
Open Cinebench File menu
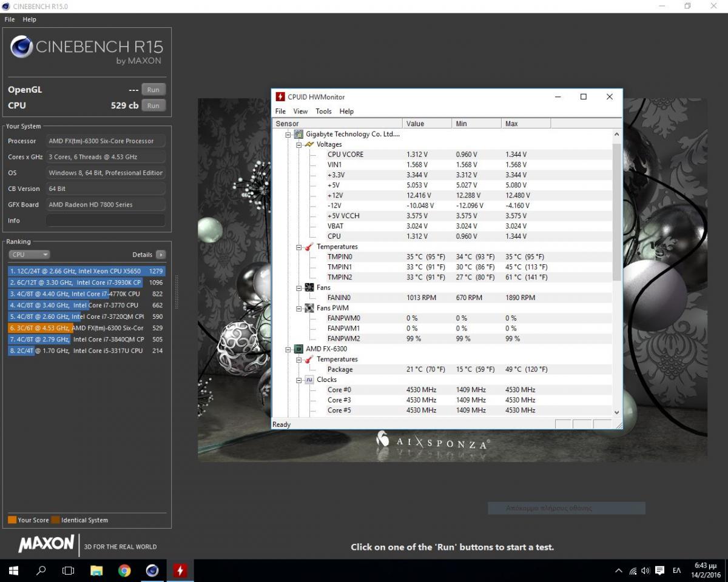(10, 19)
